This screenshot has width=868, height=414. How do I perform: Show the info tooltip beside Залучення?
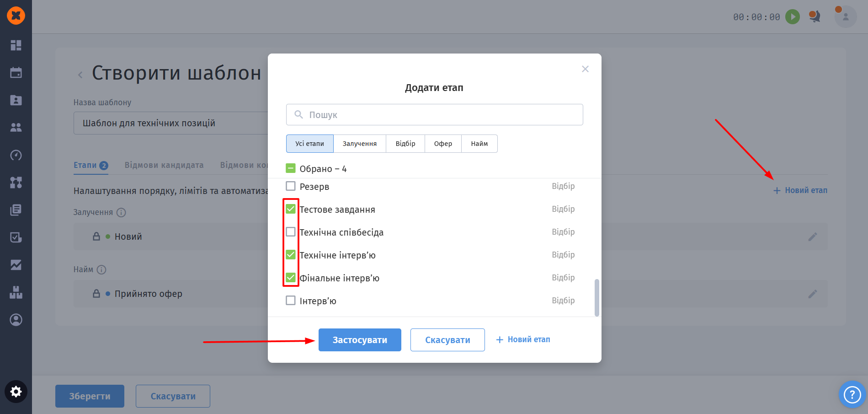(121, 212)
